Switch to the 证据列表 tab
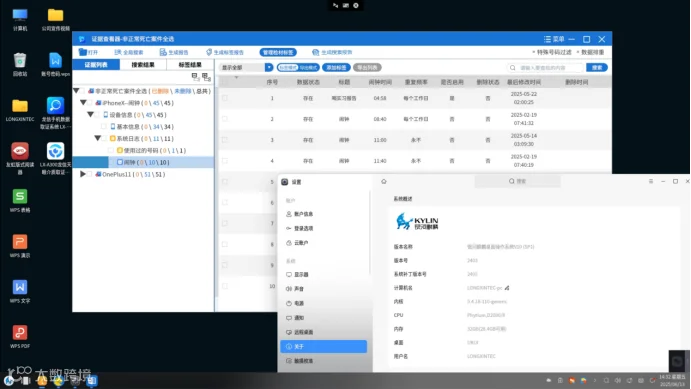Screen dimensions: 691x389 96,65
